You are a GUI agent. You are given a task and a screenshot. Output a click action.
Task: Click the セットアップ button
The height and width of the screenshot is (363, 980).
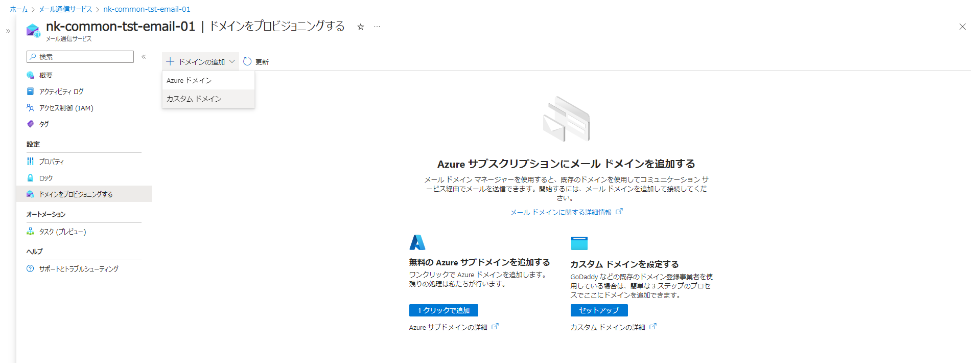coord(599,310)
